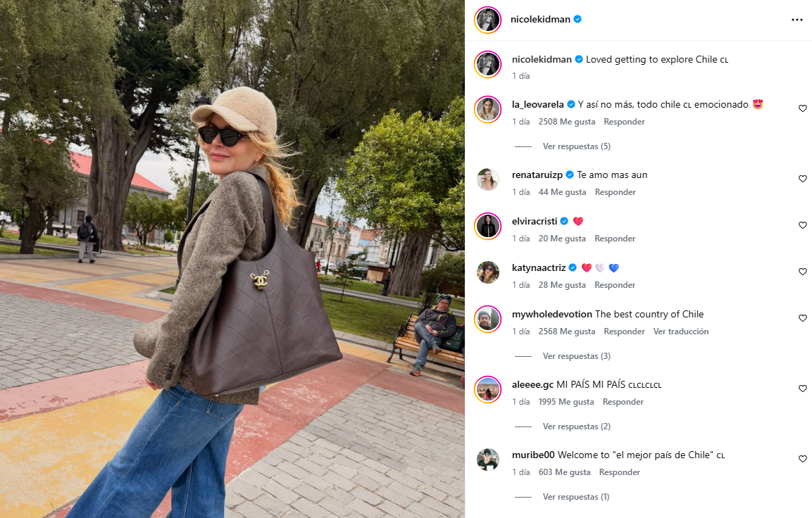Expand Ver respuestas (5) replies

click(x=576, y=146)
